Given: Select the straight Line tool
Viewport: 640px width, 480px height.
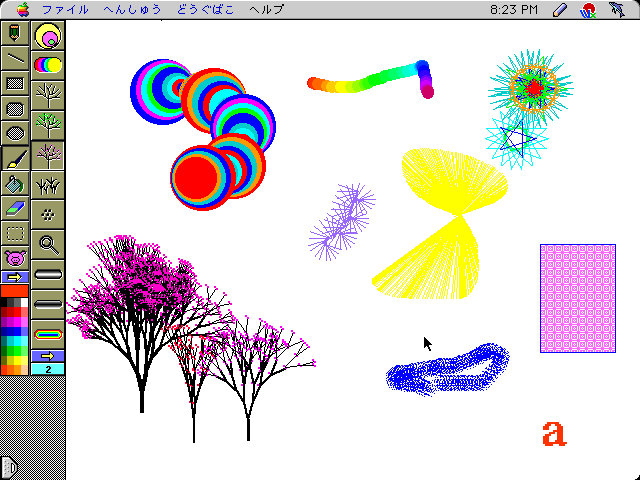Looking at the screenshot, I should 15,60.
